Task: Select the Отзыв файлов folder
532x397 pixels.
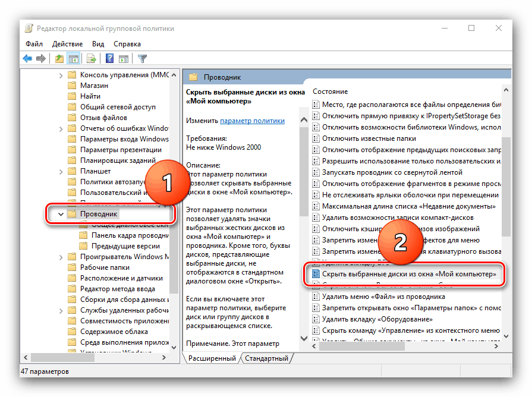Action: pos(103,118)
